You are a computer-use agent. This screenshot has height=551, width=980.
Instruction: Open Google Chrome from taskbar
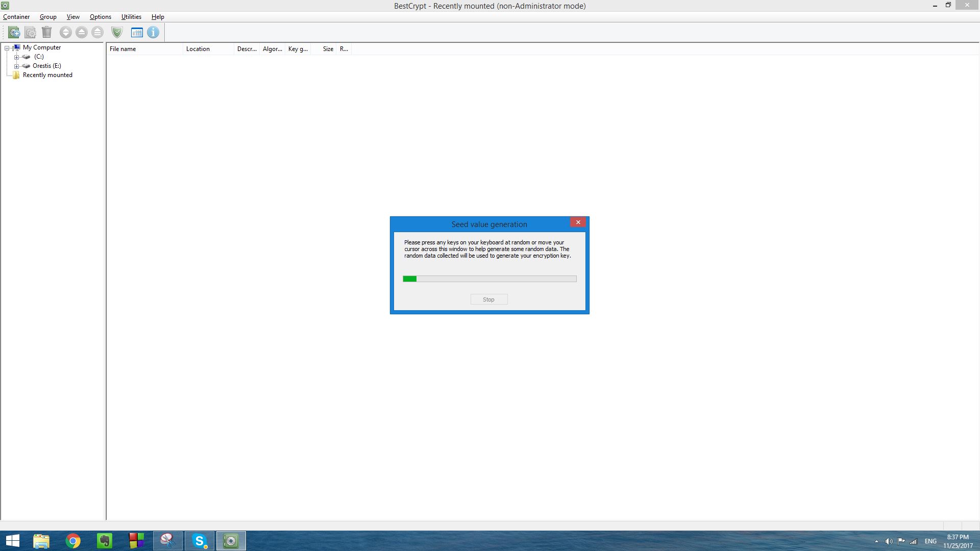point(73,541)
